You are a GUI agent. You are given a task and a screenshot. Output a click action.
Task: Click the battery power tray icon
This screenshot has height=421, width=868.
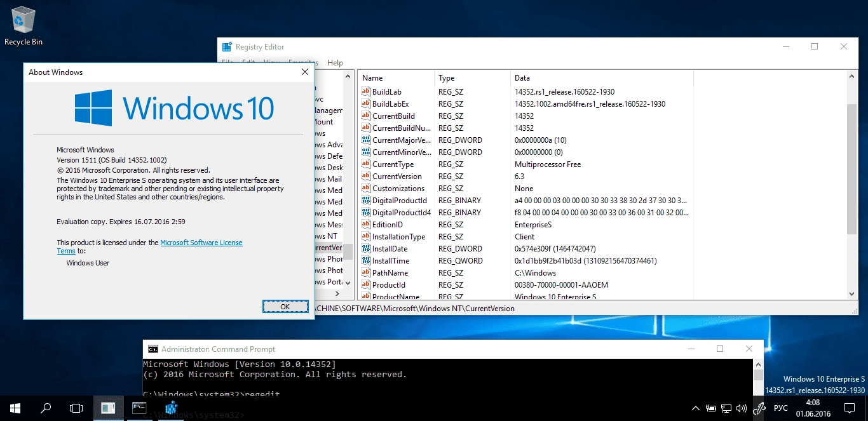(x=711, y=408)
